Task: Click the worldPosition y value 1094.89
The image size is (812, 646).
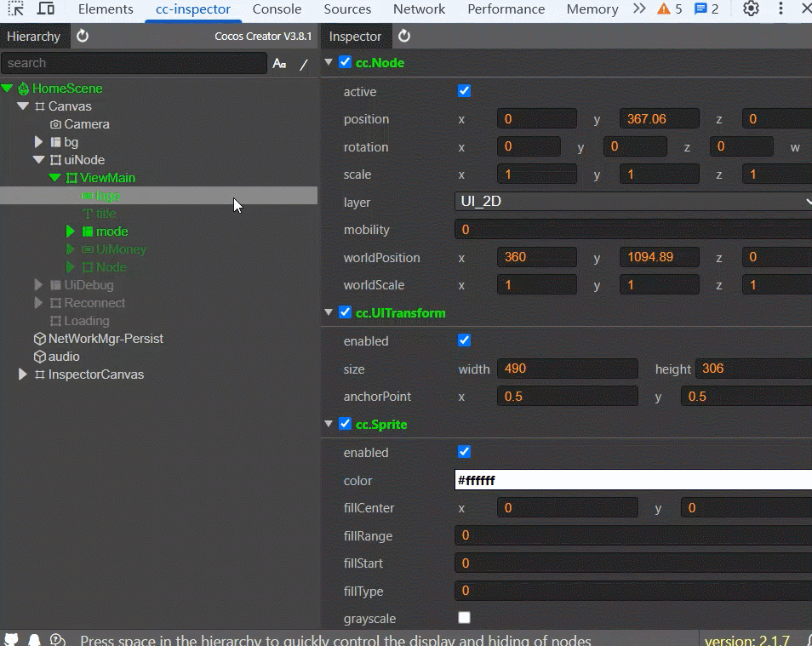Action: 660,257
